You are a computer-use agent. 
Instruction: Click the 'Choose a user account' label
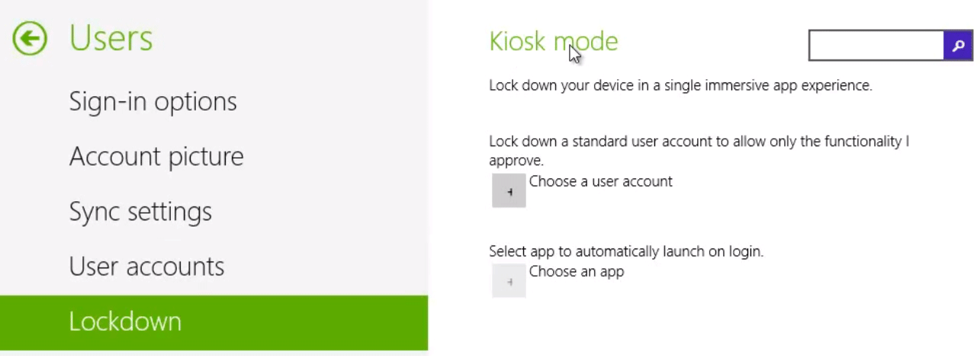(x=601, y=181)
